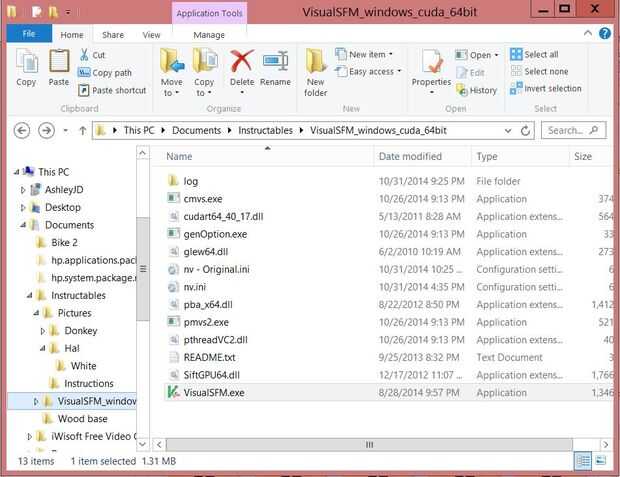Open the New item dropdown
Viewport: 620px width, 477px height.
364,54
